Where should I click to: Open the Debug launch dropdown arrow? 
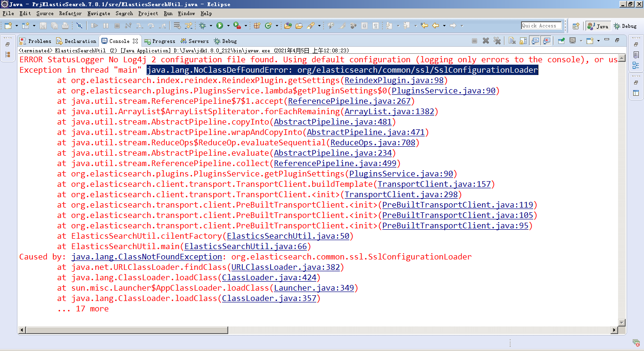point(211,25)
